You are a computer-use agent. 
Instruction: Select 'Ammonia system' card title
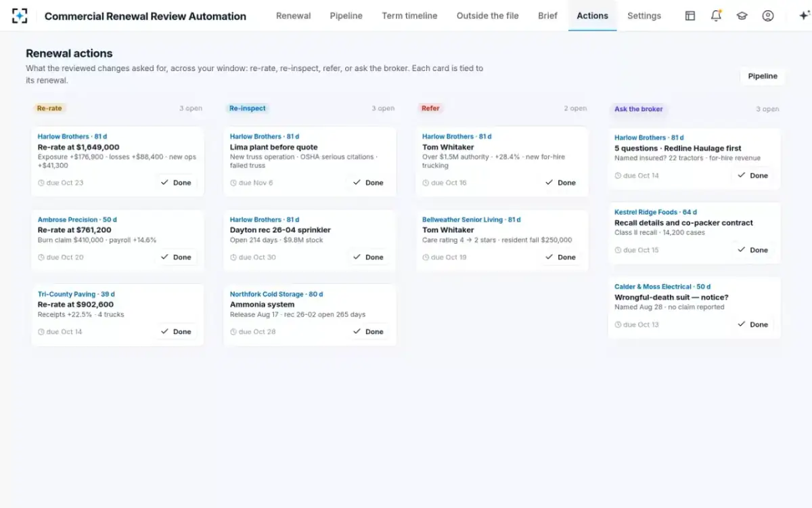(263, 304)
